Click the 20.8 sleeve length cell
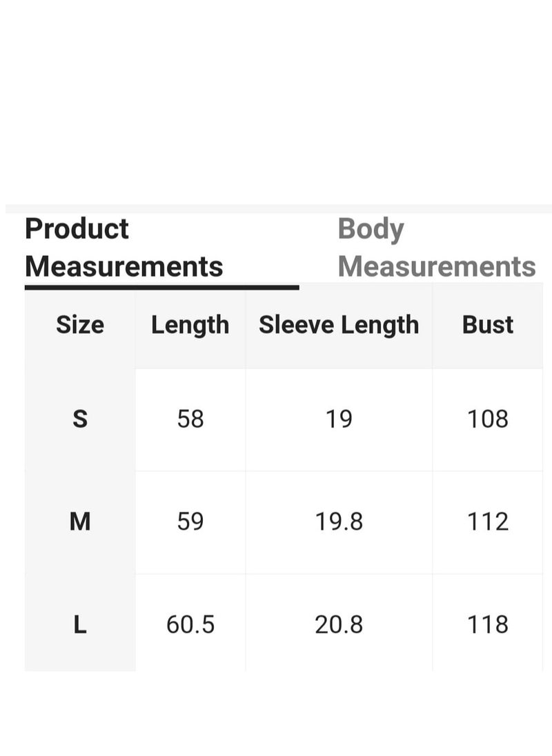Screen dimensions: 552x756 pyautogui.click(x=339, y=624)
